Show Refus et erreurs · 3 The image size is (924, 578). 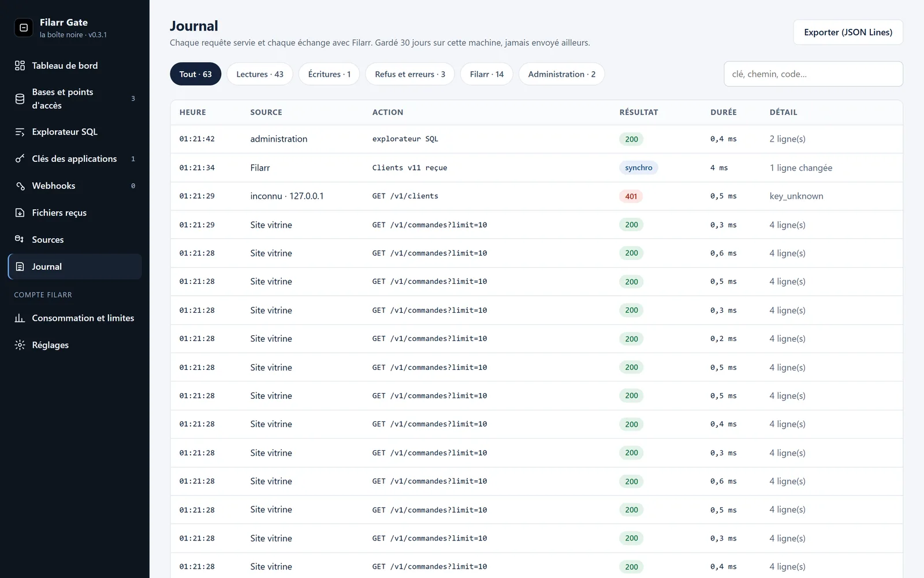click(410, 74)
